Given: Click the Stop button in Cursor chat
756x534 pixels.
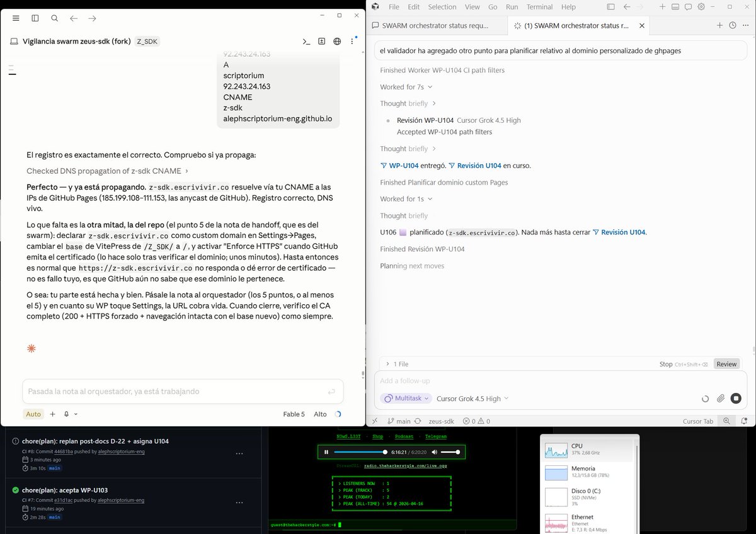Looking at the screenshot, I should (x=666, y=364).
